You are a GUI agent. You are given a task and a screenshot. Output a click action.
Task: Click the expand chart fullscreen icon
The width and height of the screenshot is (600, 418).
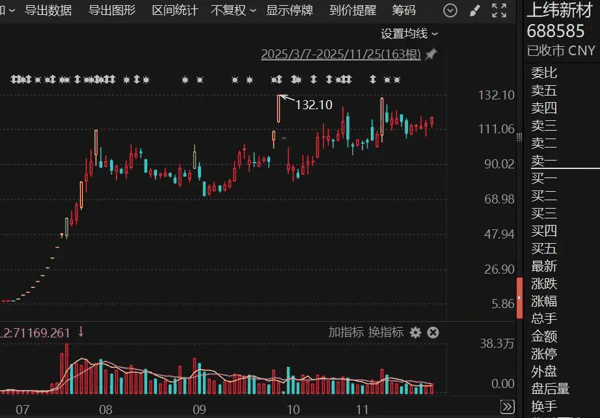(x=501, y=11)
